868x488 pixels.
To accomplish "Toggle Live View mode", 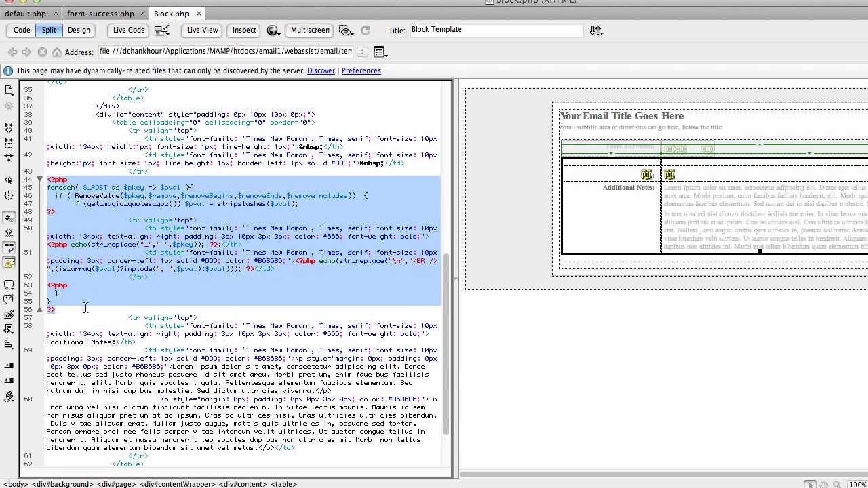I will (x=203, y=30).
